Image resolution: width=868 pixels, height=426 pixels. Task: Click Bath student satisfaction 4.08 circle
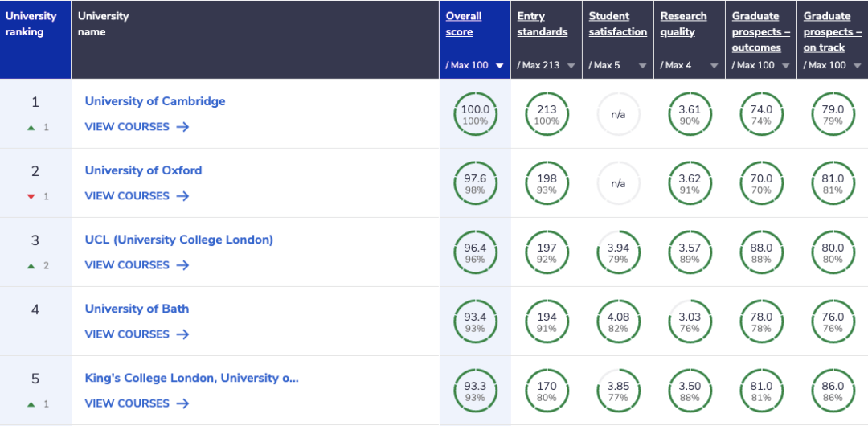coord(618,322)
